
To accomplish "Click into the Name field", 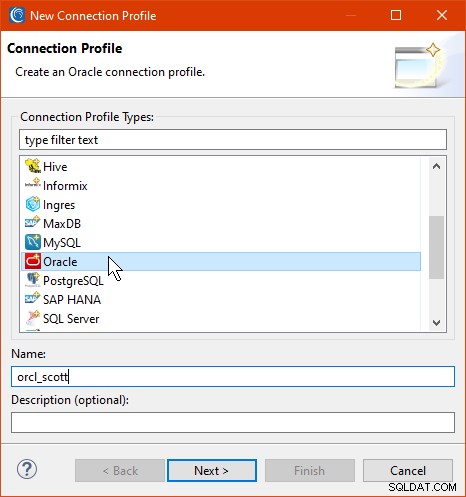I will tap(233, 377).
